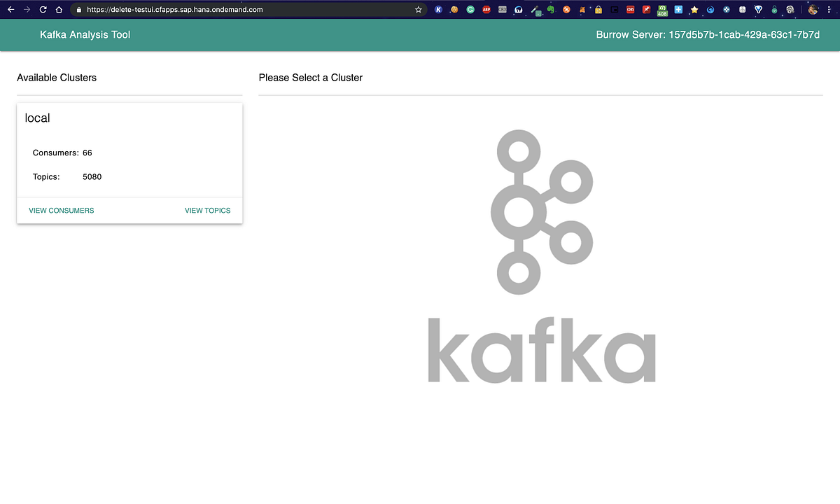The image size is (840, 504).
Task: Click the browser home icon
Action: point(59,10)
